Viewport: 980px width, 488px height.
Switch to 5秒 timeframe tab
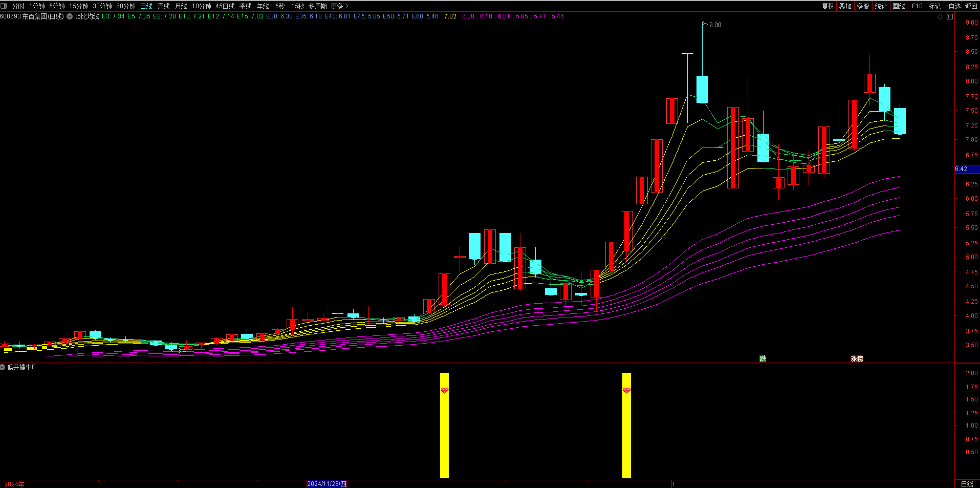point(280,6)
